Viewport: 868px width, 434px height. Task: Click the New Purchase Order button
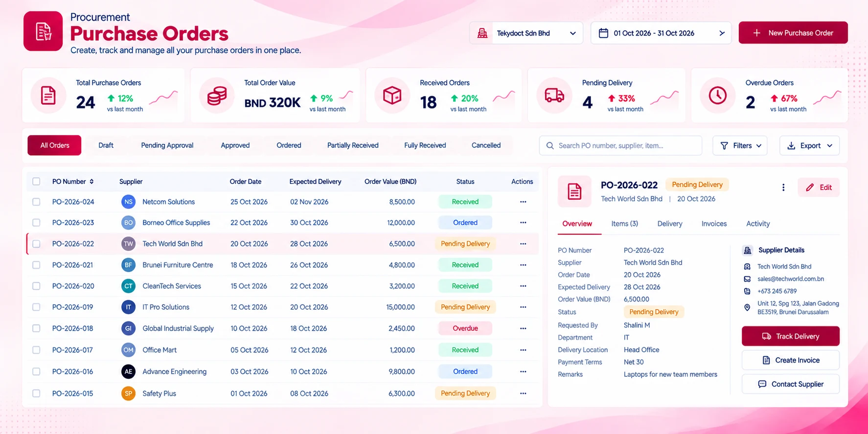point(793,33)
